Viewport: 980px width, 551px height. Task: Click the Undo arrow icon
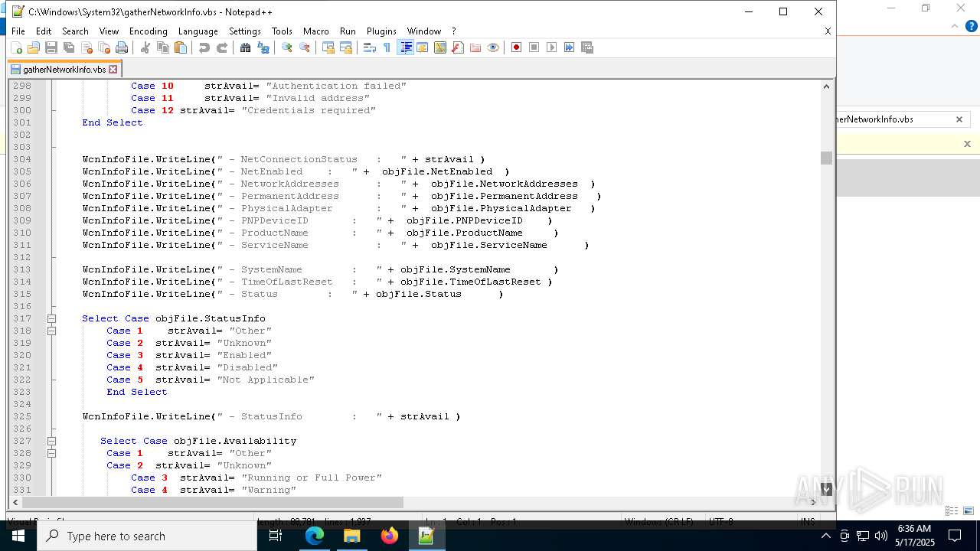coord(204,47)
